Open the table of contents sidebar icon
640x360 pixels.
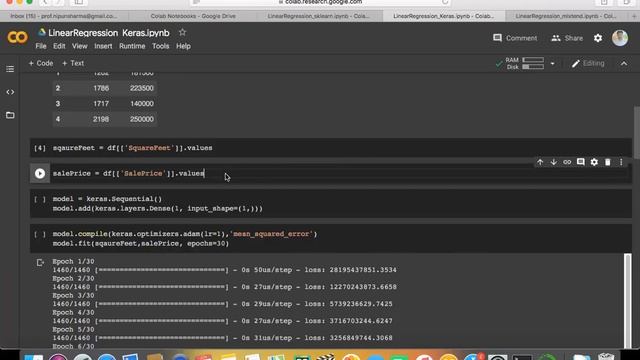[x=10, y=69]
